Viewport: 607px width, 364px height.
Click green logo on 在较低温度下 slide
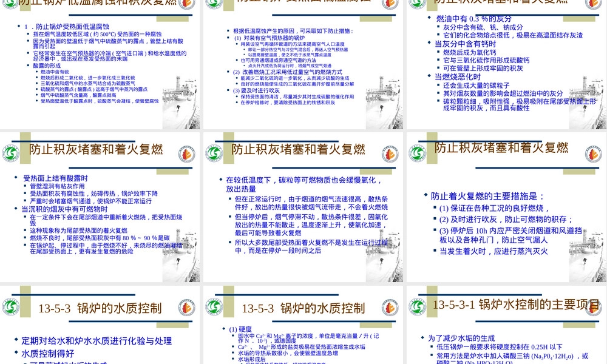pyautogui.click(x=214, y=153)
